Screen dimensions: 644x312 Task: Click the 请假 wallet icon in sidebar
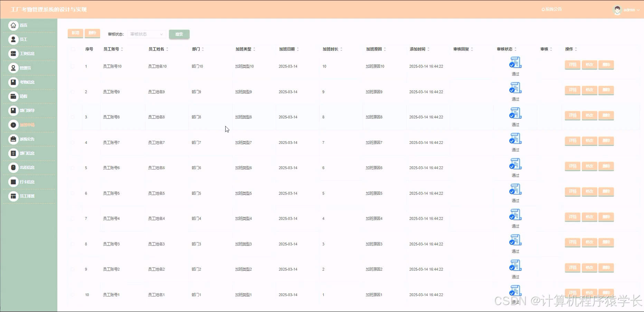click(13, 96)
